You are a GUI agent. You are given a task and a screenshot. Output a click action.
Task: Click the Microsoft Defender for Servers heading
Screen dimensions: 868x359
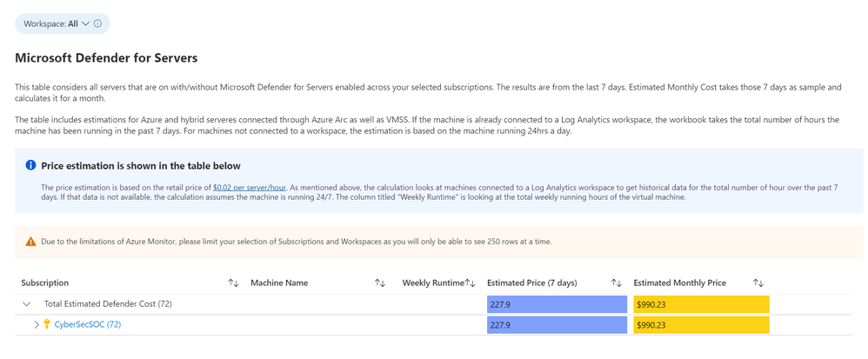[106, 58]
